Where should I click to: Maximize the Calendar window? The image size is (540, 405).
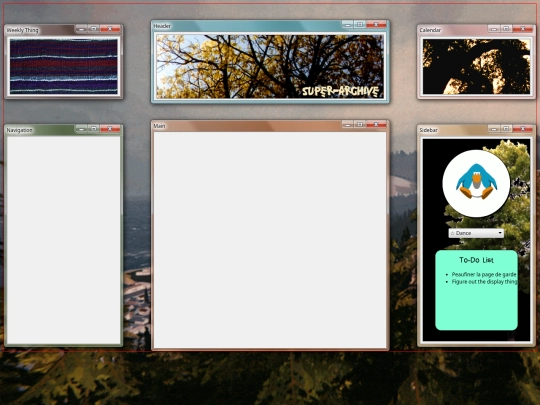coord(506,29)
